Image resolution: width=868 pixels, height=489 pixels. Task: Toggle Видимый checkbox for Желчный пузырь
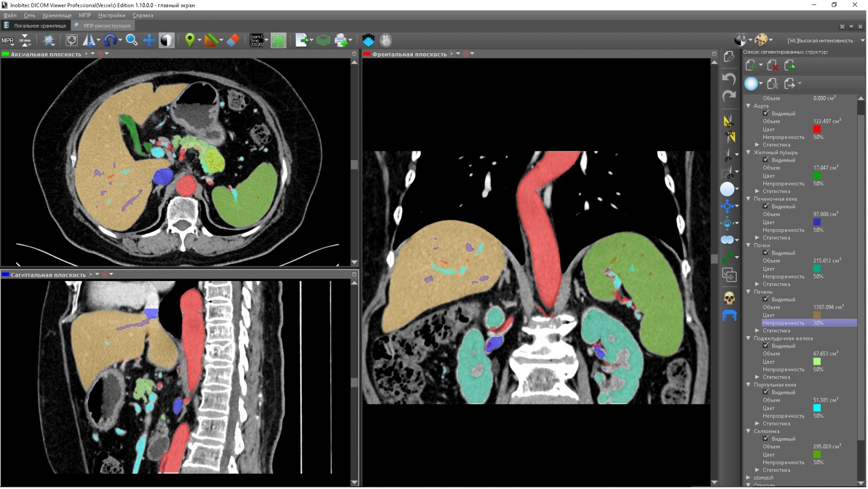pos(765,160)
